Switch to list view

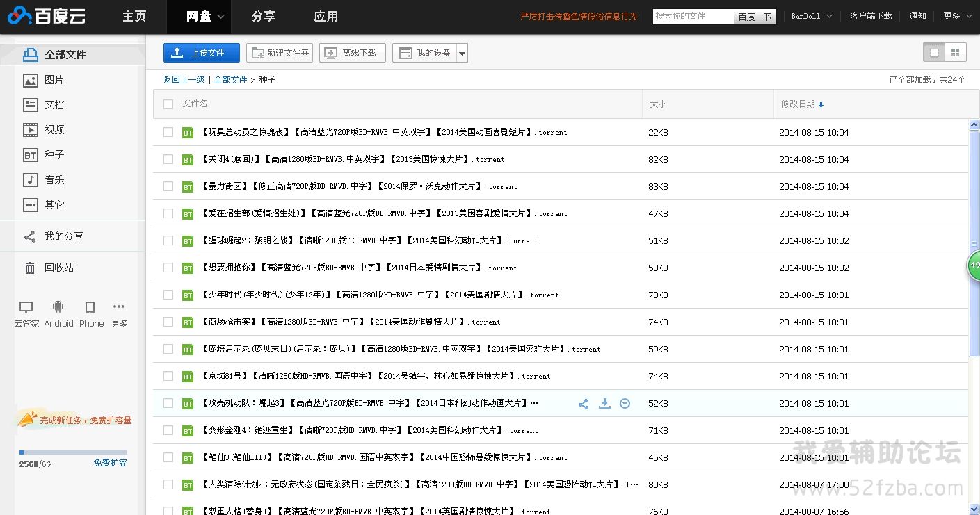point(934,52)
